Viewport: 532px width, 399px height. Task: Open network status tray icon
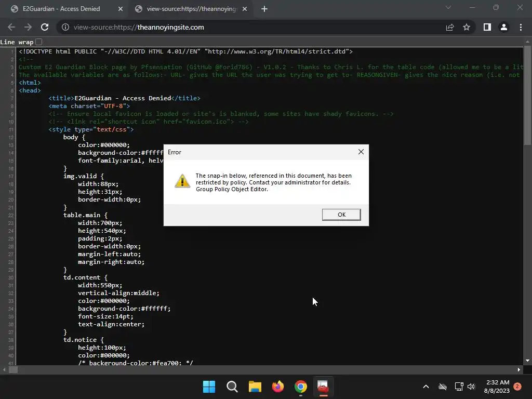[x=459, y=387]
